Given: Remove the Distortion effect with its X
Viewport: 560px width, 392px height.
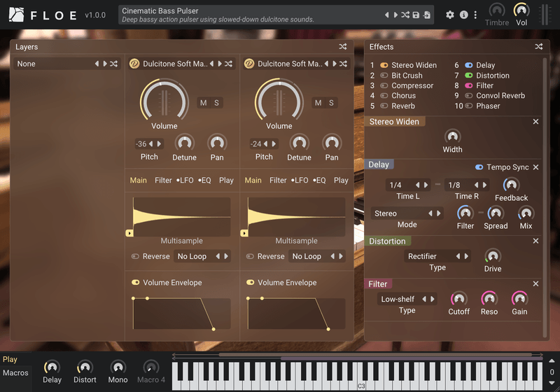Looking at the screenshot, I should [x=535, y=241].
